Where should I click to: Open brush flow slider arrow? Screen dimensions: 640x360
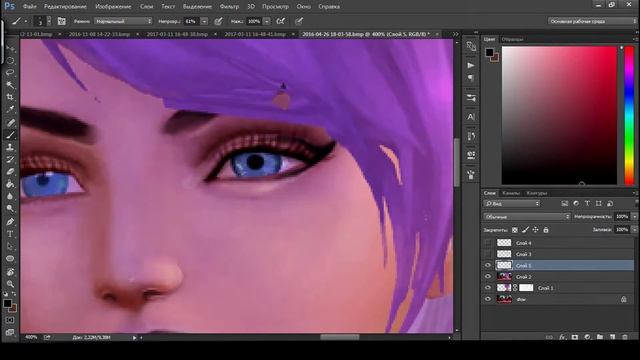[x=267, y=21]
